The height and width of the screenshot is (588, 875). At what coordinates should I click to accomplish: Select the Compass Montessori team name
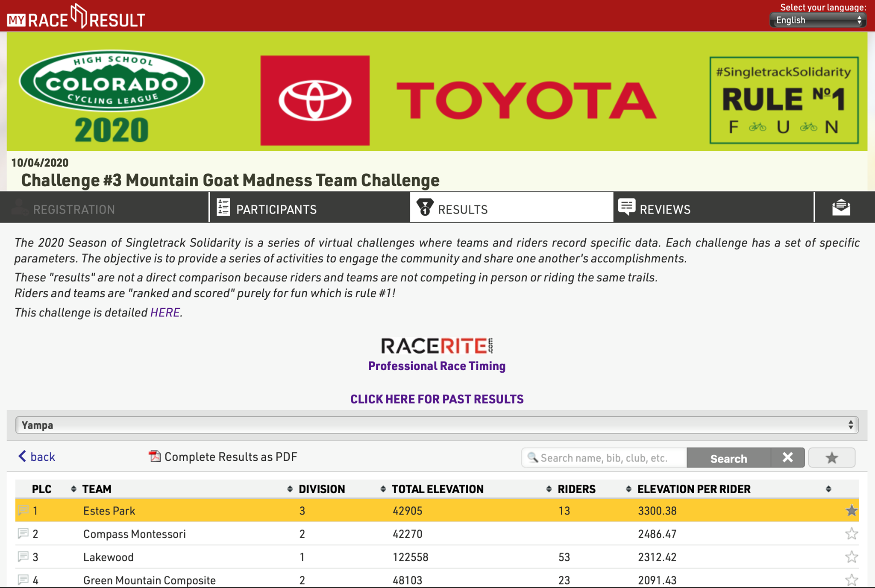pyautogui.click(x=134, y=534)
